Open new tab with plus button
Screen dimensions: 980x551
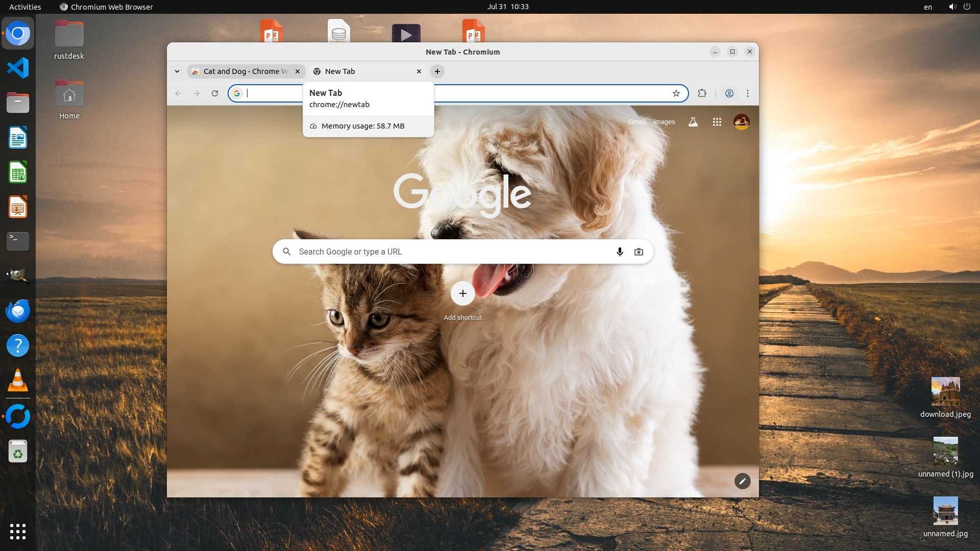[x=437, y=71]
